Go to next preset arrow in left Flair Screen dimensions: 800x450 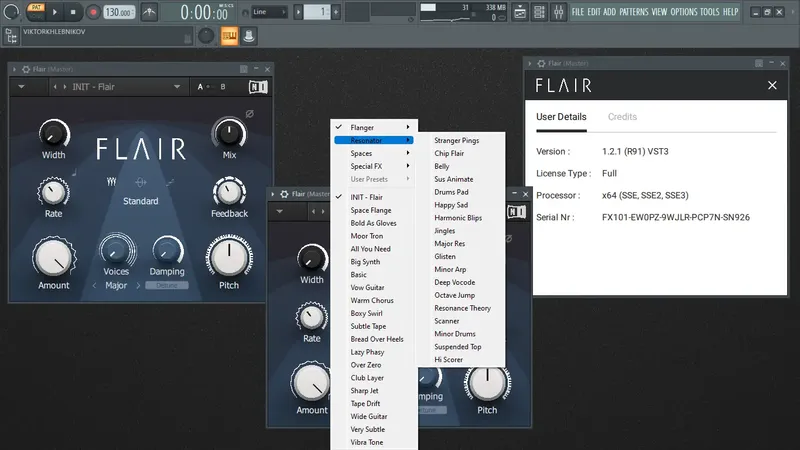pos(65,87)
